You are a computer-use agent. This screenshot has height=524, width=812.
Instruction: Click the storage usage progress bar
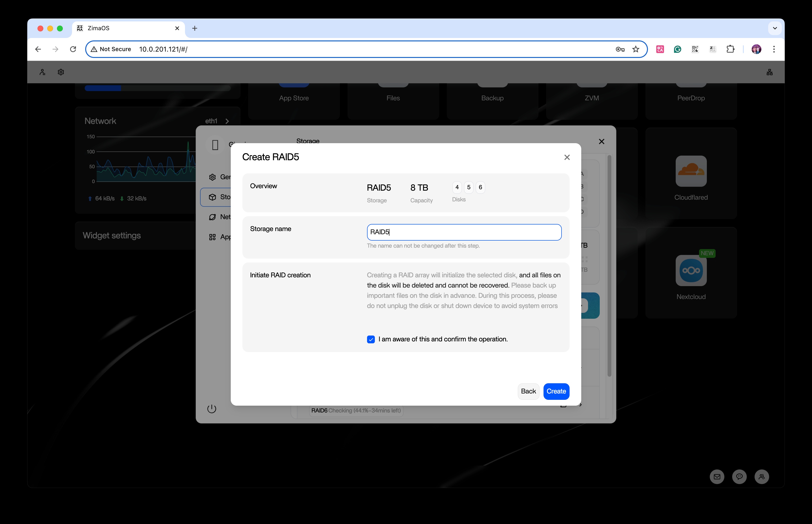[157, 88]
